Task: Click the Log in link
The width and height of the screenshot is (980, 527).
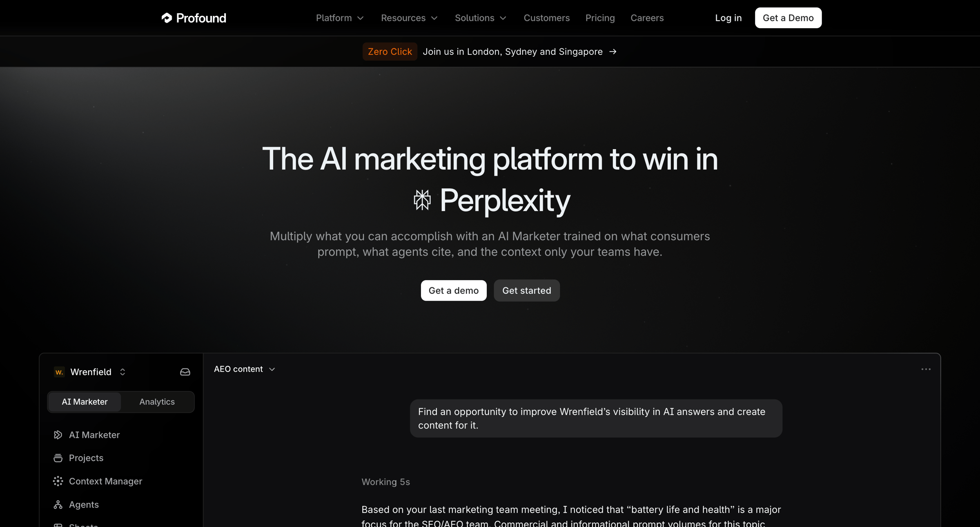Action: 728,18
